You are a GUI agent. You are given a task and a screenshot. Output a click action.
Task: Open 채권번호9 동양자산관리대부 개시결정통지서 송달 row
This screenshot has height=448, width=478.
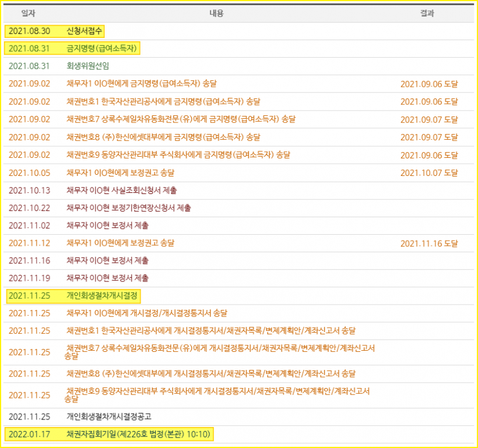pyautogui.click(x=217, y=395)
